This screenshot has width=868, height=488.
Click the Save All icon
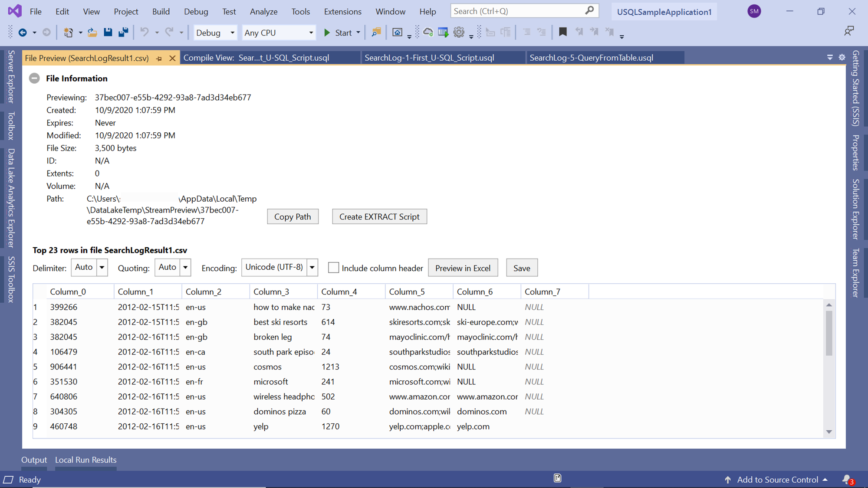[x=124, y=33]
